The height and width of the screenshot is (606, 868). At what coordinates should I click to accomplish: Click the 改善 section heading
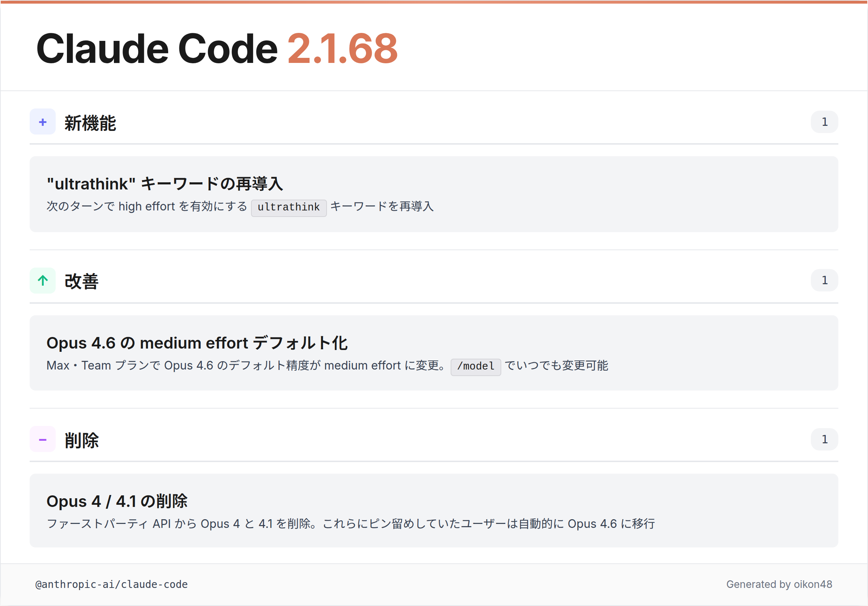(81, 281)
